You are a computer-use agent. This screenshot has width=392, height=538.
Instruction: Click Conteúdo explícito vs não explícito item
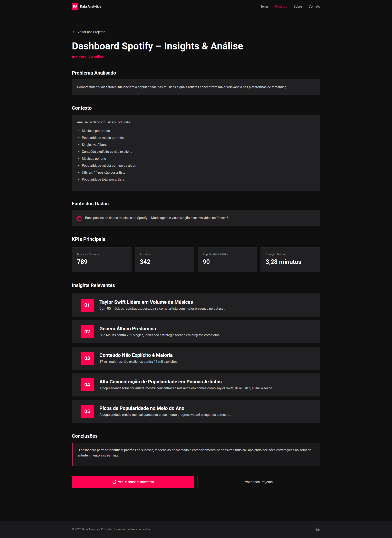(107, 152)
